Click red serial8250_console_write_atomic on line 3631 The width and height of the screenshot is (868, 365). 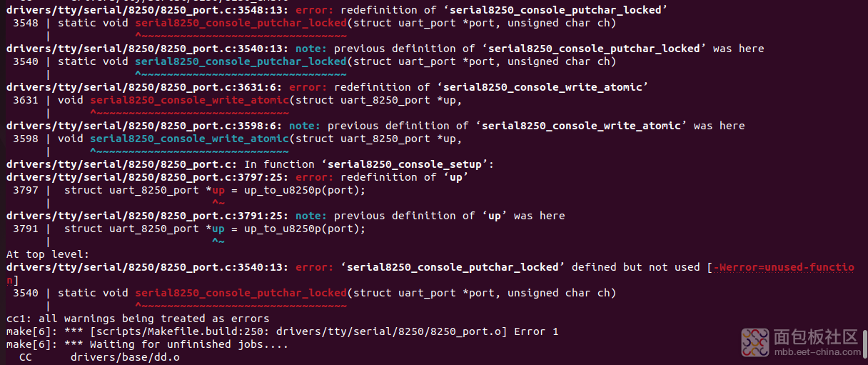click(x=189, y=100)
